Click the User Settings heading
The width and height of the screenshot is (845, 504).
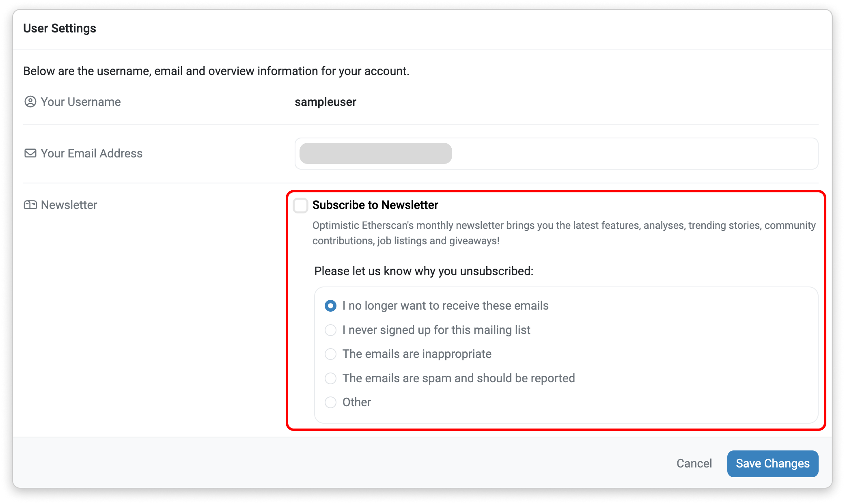pos(60,28)
